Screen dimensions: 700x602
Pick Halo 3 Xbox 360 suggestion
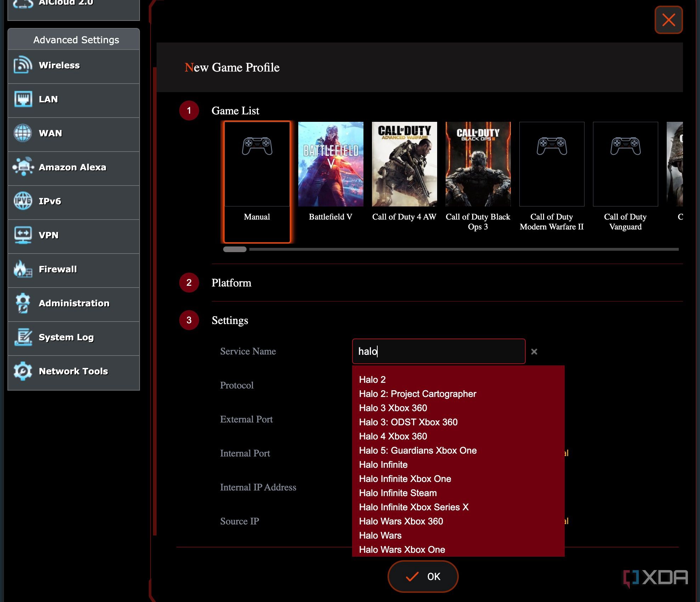click(393, 408)
